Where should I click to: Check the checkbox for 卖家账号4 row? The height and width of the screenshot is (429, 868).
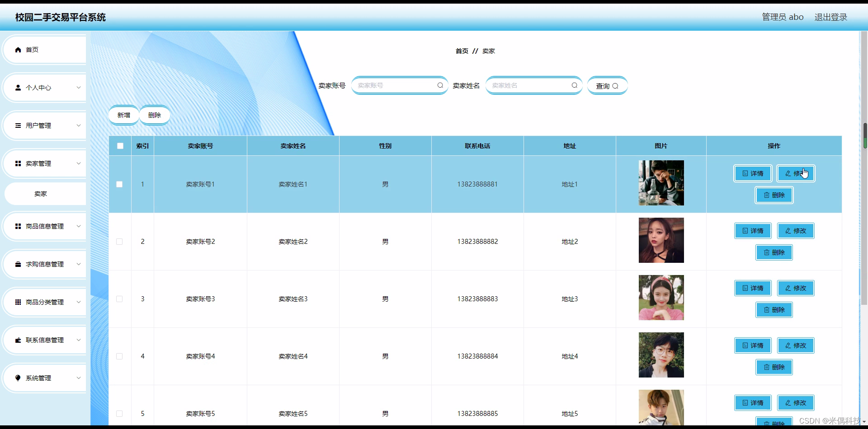click(x=120, y=356)
